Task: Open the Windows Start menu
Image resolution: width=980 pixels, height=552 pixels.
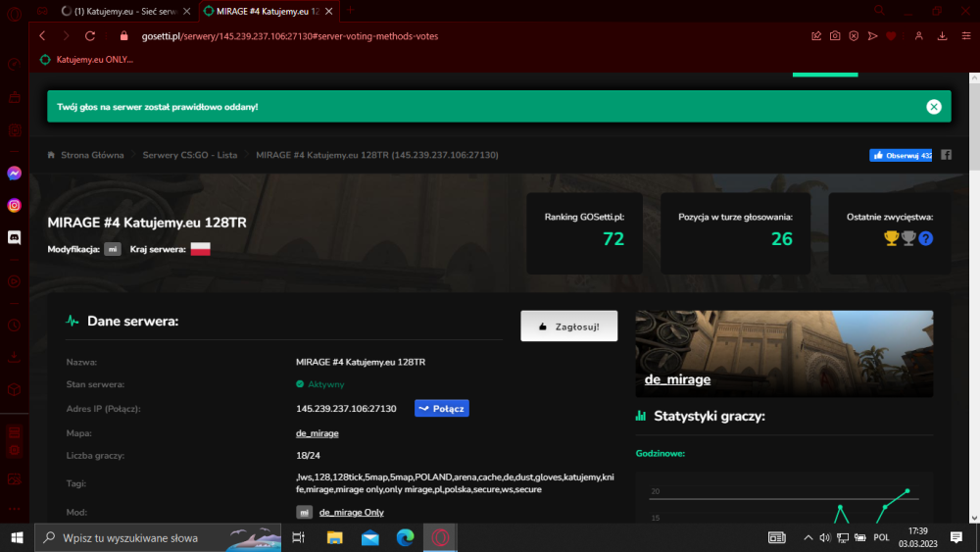Action: (17, 537)
